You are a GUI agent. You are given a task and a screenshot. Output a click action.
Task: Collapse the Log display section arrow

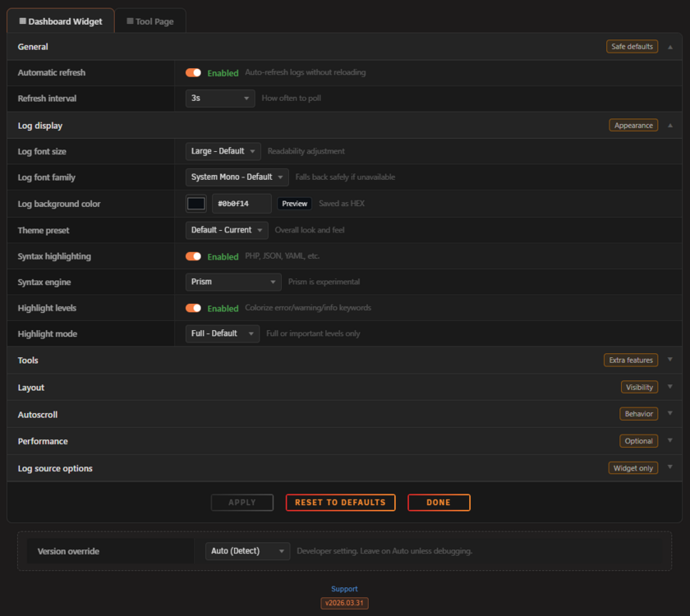tap(669, 126)
